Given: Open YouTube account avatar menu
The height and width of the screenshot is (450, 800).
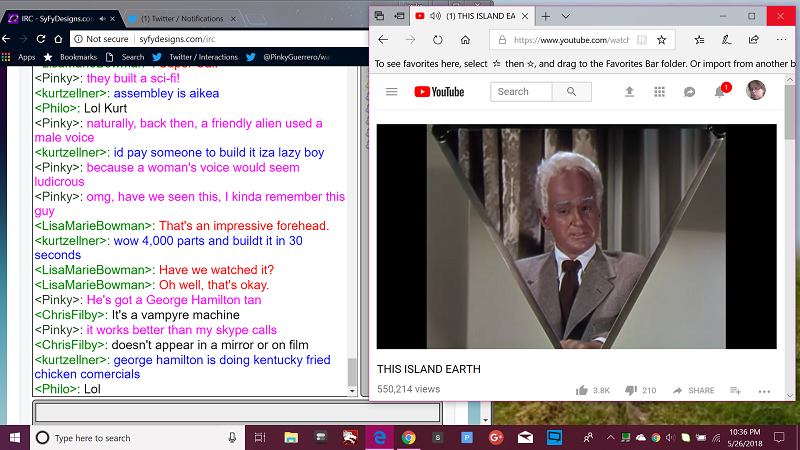Looking at the screenshot, I should click(x=756, y=90).
